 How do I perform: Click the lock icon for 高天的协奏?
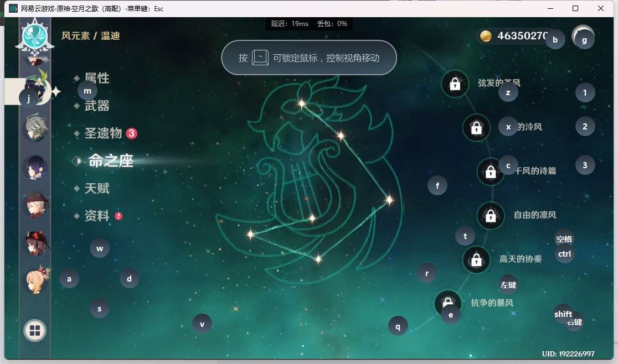[476, 259]
